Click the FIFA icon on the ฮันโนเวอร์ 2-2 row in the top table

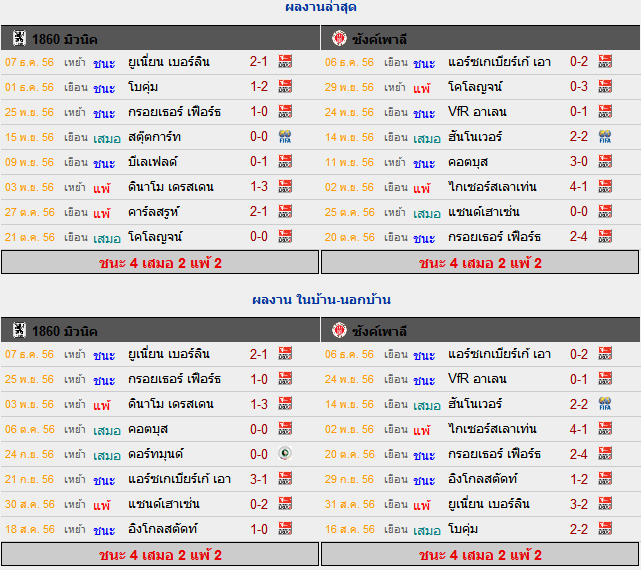point(605,137)
